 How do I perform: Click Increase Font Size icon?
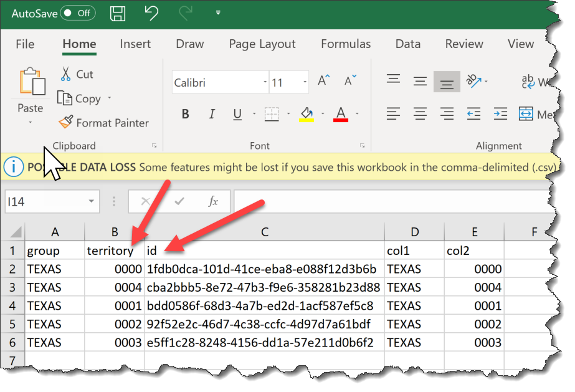point(324,81)
